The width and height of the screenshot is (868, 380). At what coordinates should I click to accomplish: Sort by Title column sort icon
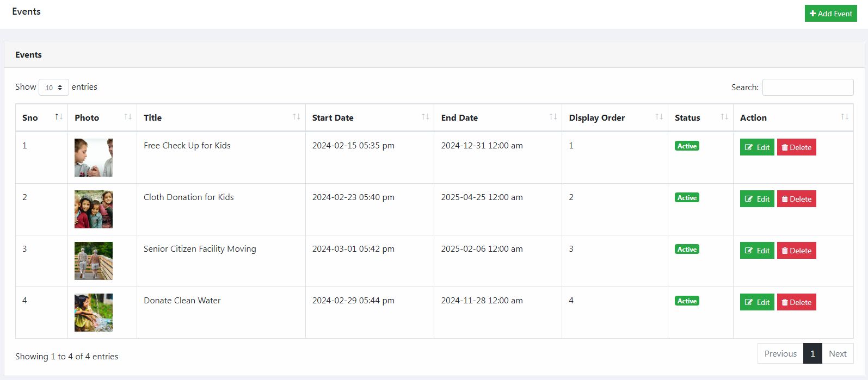[297, 117]
